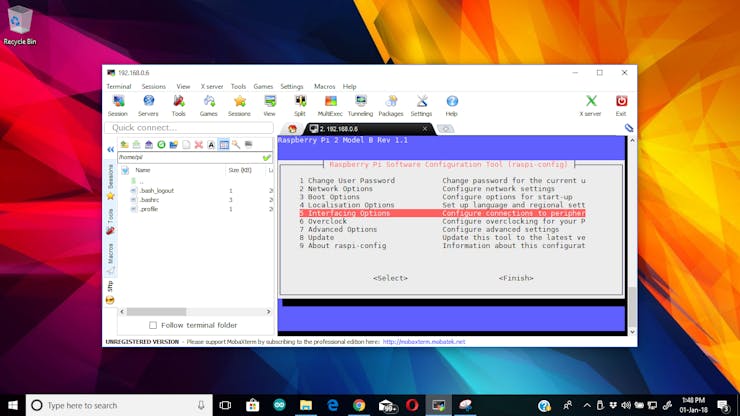This screenshot has height=416, width=740.
Task: Open the Session toolbar icon
Action: click(118, 105)
